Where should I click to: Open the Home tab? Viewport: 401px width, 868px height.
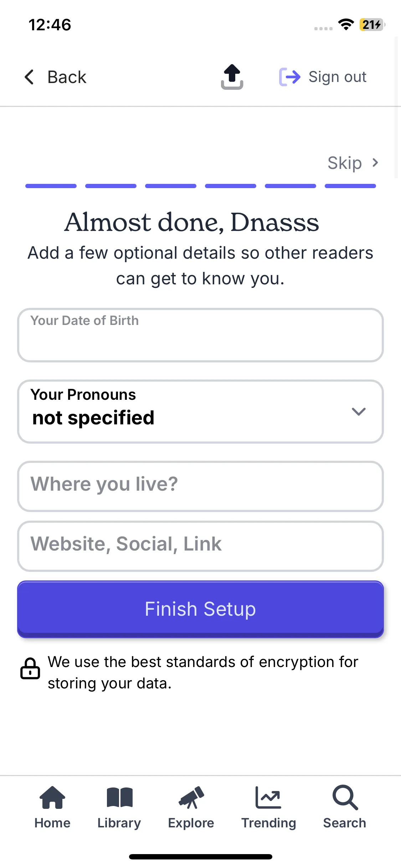[x=52, y=807]
